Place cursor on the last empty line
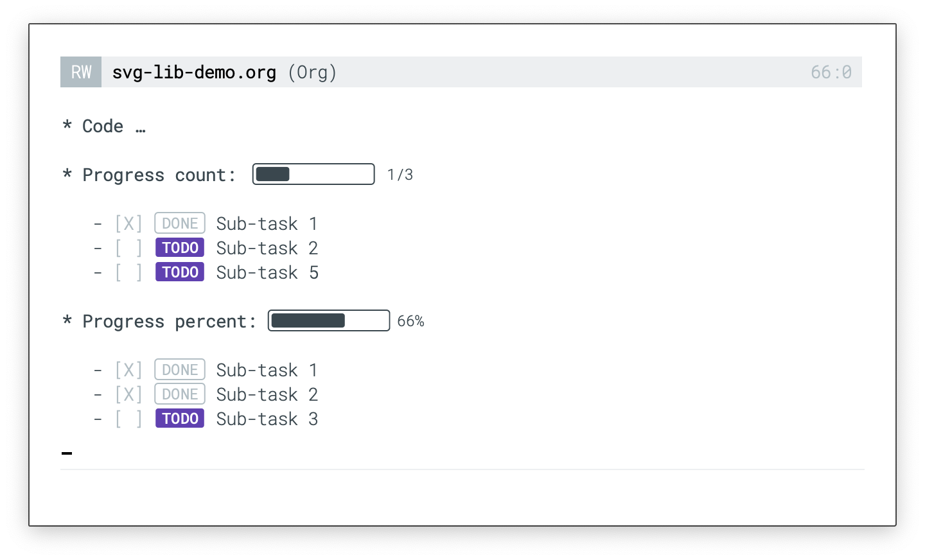 (67, 453)
